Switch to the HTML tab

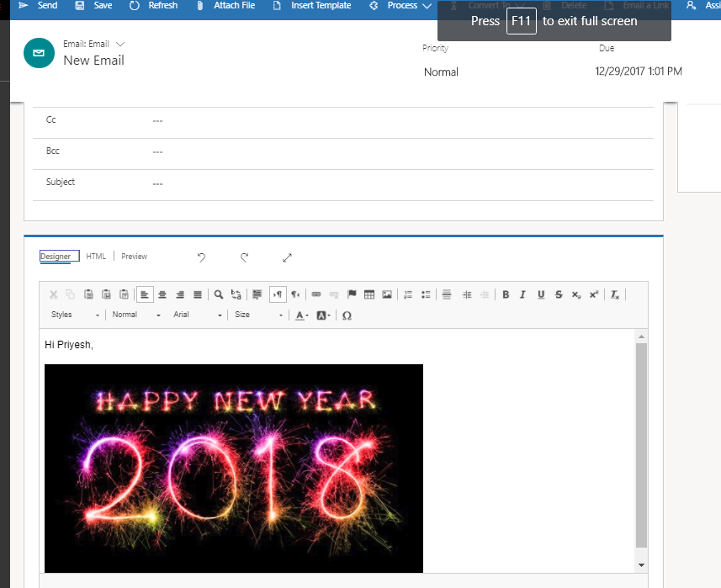(x=96, y=257)
